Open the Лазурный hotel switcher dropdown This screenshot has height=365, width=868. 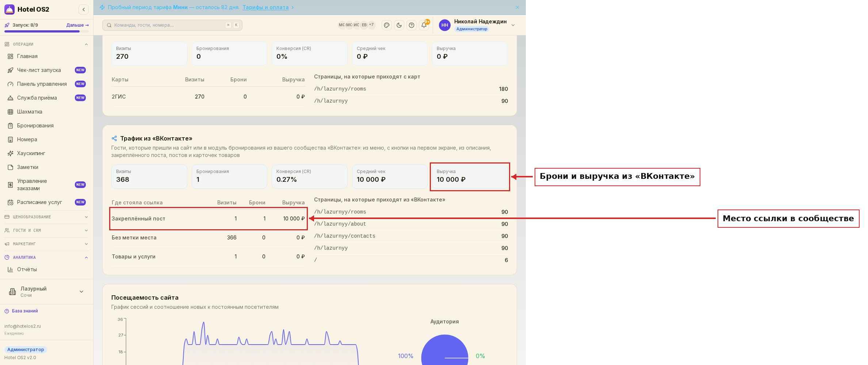[x=46, y=292]
